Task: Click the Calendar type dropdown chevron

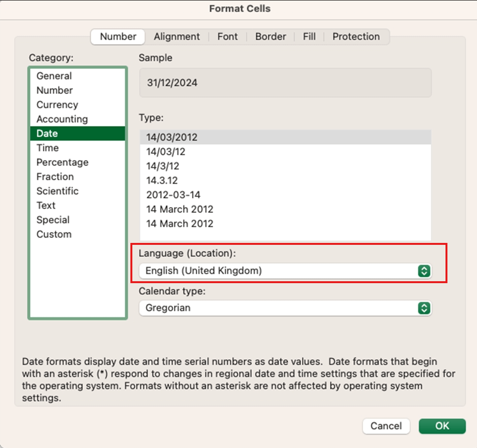Action: pyautogui.click(x=425, y=308)
